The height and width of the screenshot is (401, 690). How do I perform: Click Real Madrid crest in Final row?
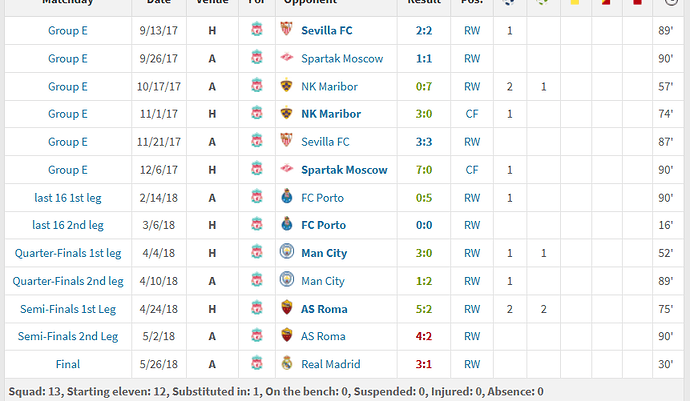coord(286,363)
